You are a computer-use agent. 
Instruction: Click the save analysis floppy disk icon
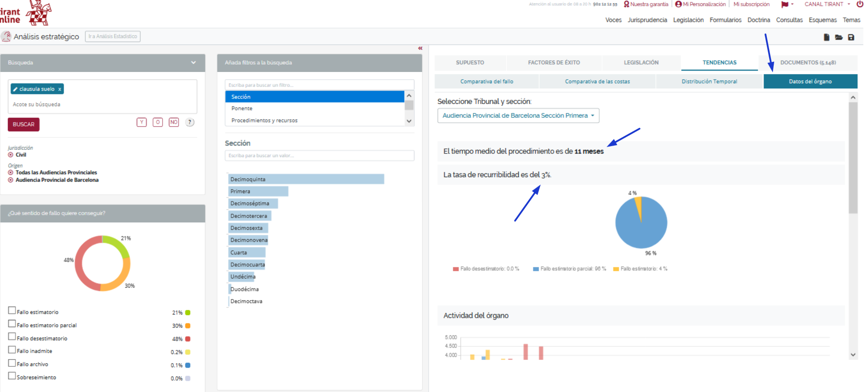[851, 38]
